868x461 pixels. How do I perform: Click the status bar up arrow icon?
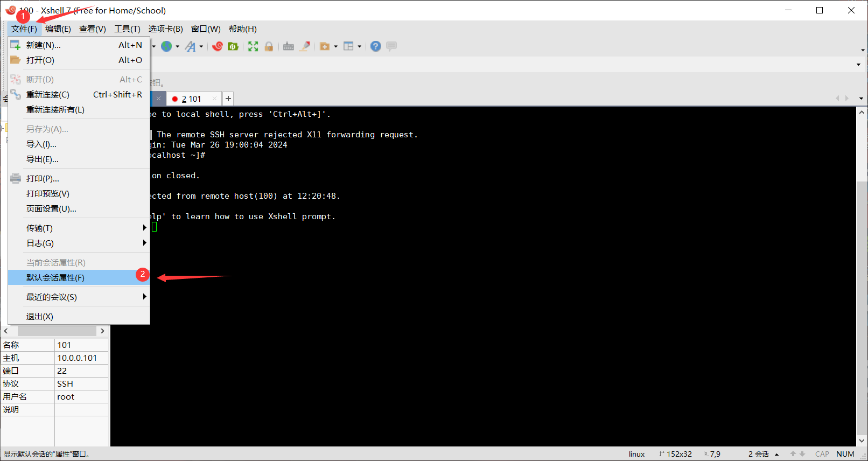tap(793, 454)
